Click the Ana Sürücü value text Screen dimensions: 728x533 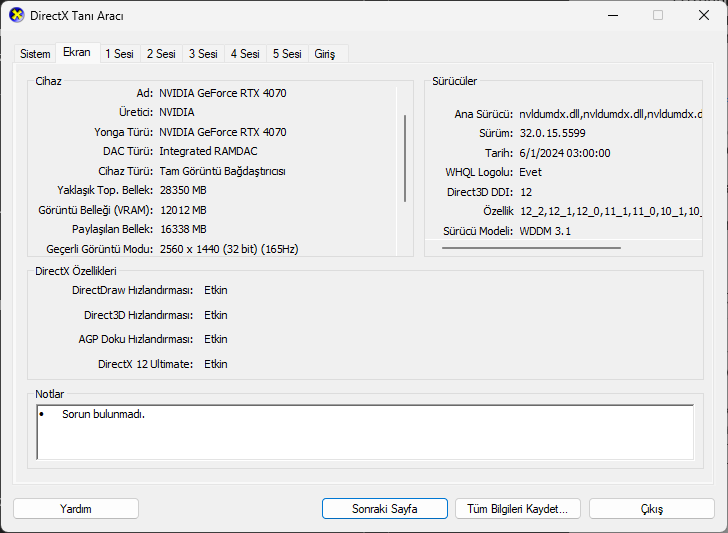point(610,114)
